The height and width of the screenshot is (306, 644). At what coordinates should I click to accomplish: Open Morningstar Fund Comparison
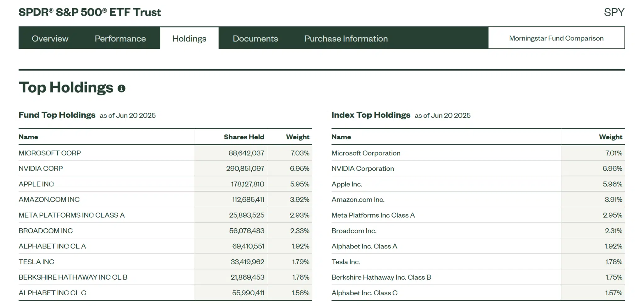[556, 38]
